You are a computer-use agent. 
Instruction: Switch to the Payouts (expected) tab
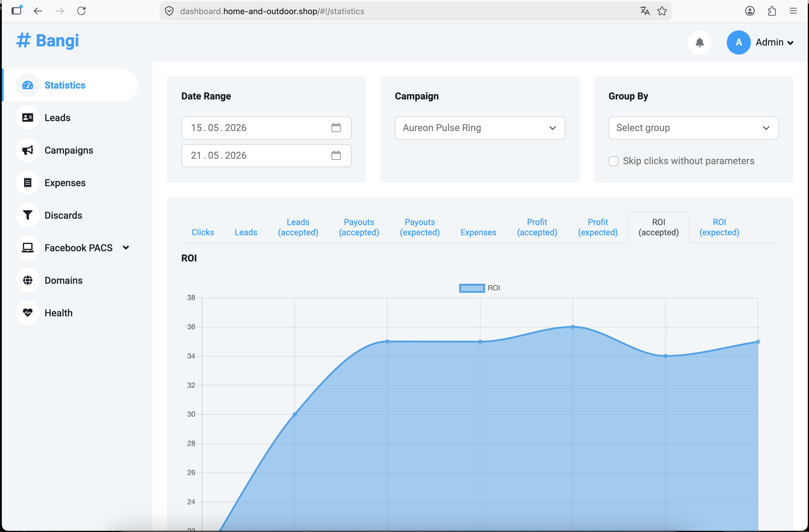tap(420, 227)
